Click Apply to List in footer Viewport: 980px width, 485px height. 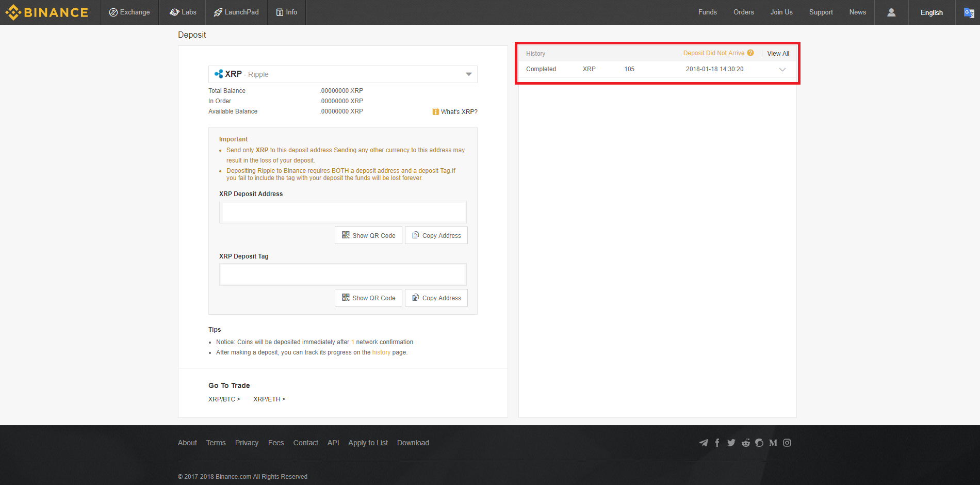click(x=368, y=443)
